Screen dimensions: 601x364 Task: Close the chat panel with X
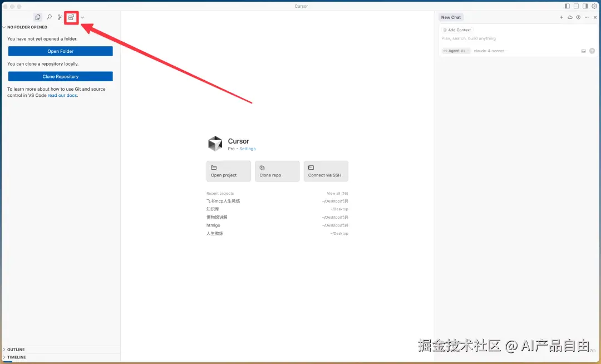coord(595,17)
